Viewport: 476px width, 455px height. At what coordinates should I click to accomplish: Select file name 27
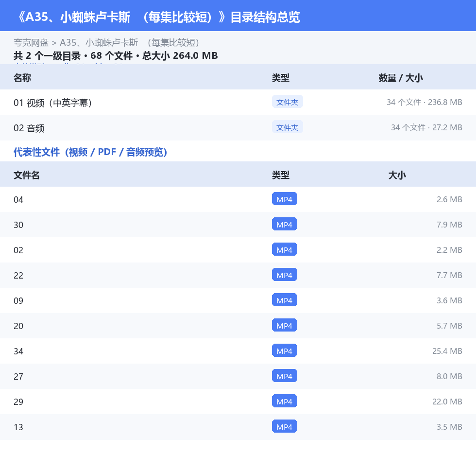pos(18,376)
